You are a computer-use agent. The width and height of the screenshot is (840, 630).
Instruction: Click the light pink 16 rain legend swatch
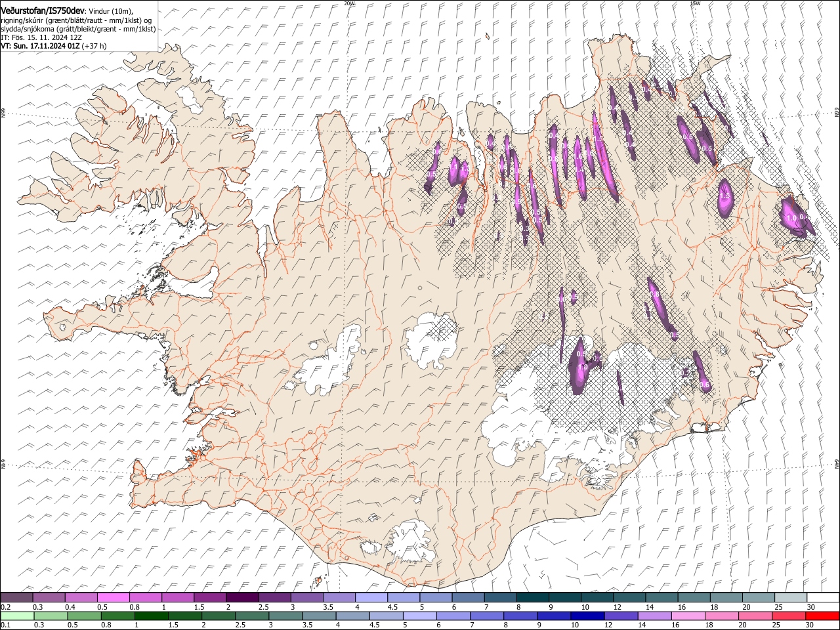pyautogui.click(x=687, y=616)
